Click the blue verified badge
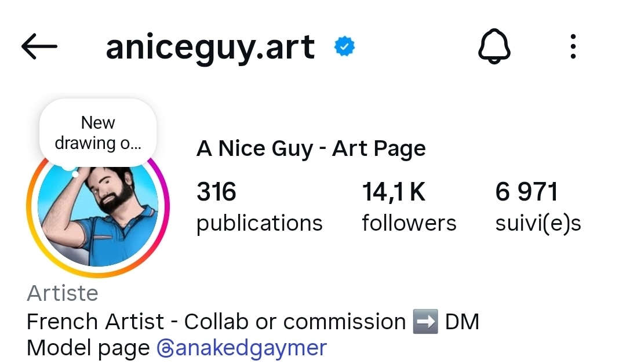This screenshot has height=364, width=626. pos(345,47)
